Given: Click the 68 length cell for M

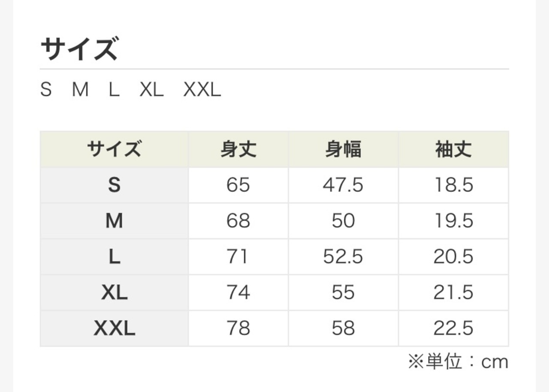Looking at the screenshot, I should tap(238, 221).
